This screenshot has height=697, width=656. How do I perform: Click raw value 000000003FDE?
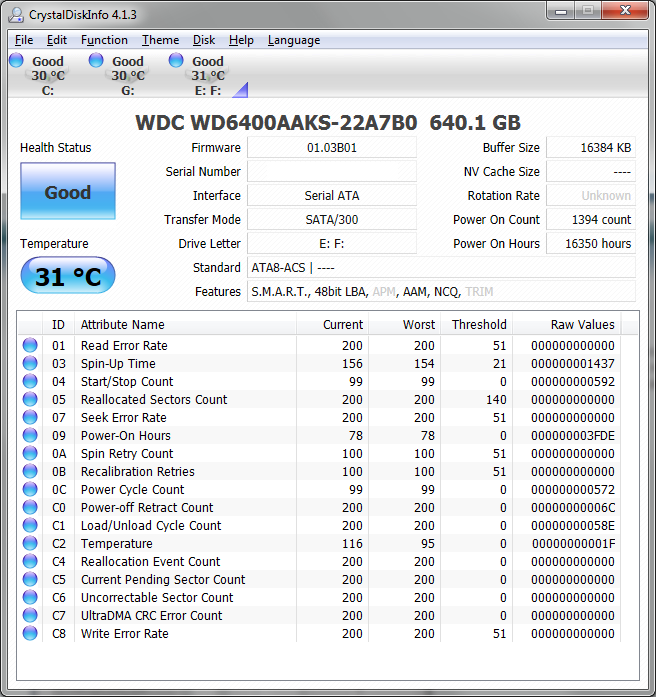point(573,436)
